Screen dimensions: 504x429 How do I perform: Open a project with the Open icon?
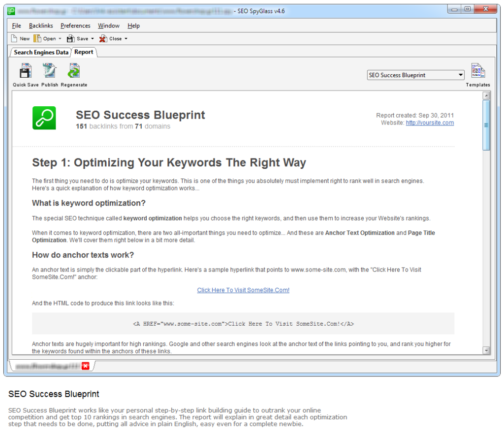[x=37, y=38]
